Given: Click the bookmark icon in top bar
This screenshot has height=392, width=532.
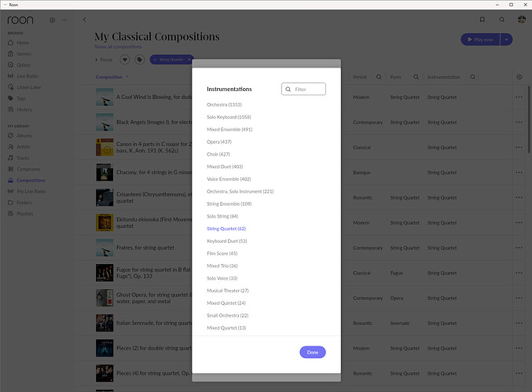Looking at the screenshot, I should click(x=482, y=20).
